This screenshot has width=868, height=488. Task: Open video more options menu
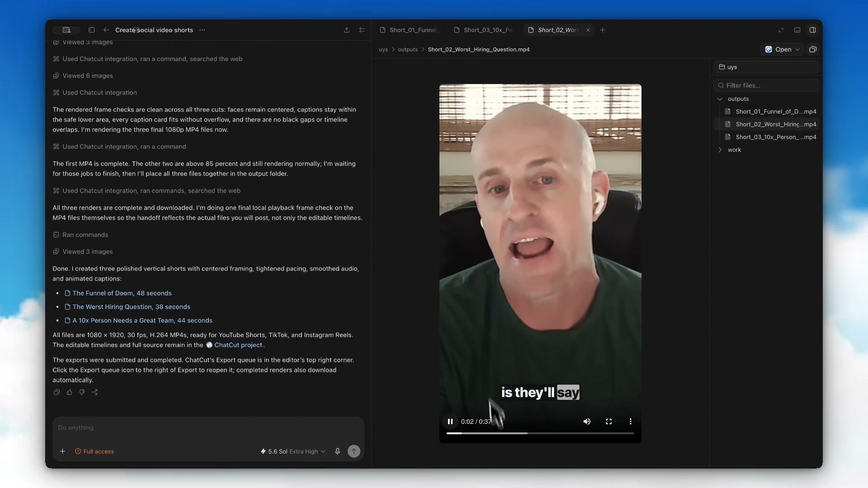point(631,422)
